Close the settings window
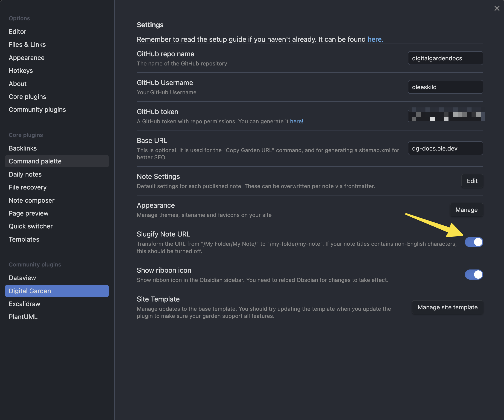The image size is (504, 420). [497, 8]
